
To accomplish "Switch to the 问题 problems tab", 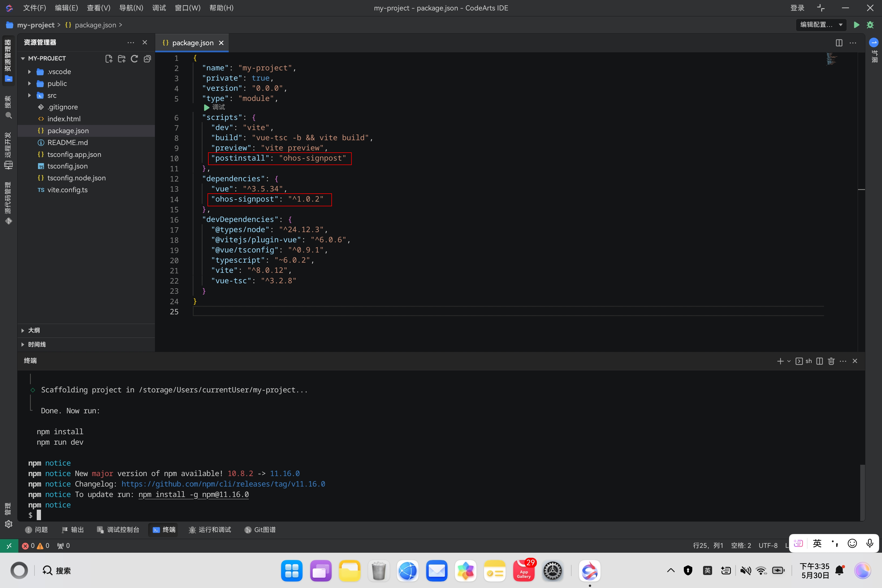I will 36,530.
